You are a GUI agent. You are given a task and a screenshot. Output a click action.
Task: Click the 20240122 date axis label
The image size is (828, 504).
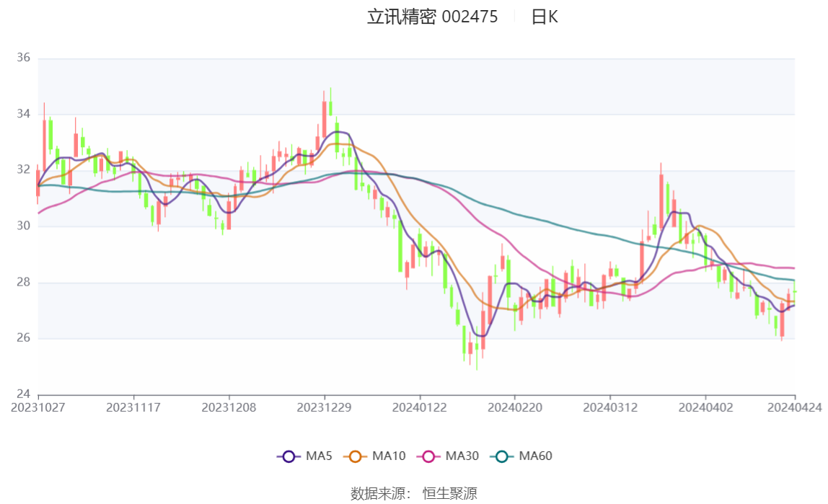(419, 408)
